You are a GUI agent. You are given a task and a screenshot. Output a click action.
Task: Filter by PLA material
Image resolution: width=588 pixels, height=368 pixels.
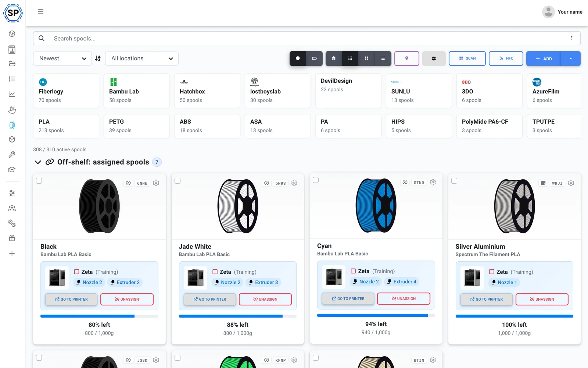66,126
